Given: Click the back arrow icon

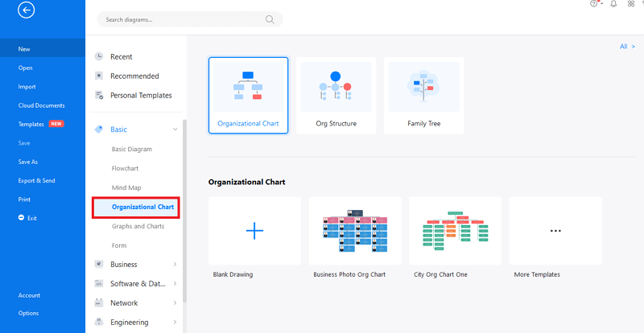Looking at the screenshot, I should 27,10.
